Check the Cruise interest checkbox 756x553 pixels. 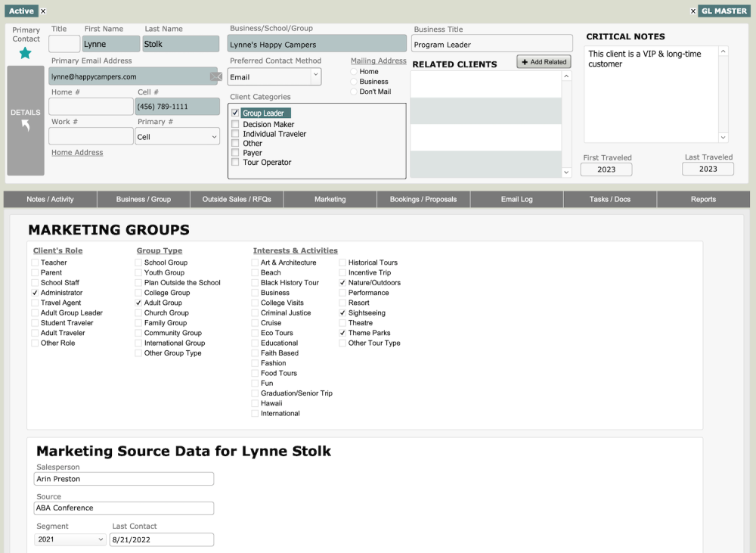click(255, 323)
